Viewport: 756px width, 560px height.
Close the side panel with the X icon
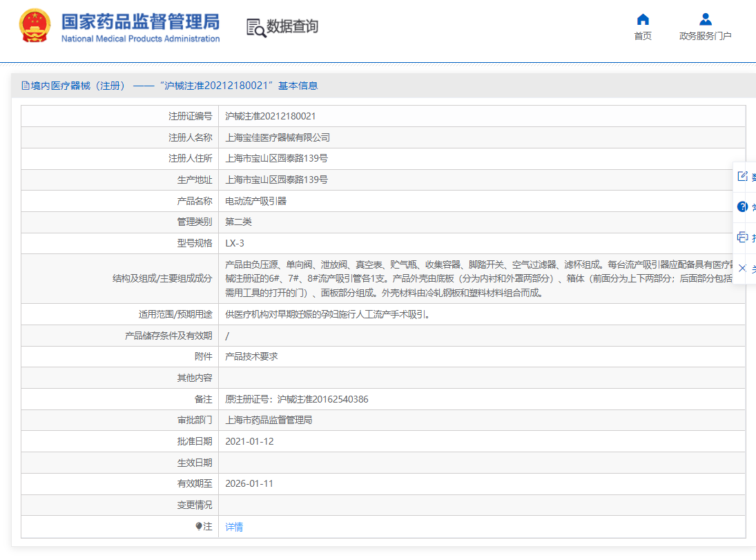coord(742,268)
